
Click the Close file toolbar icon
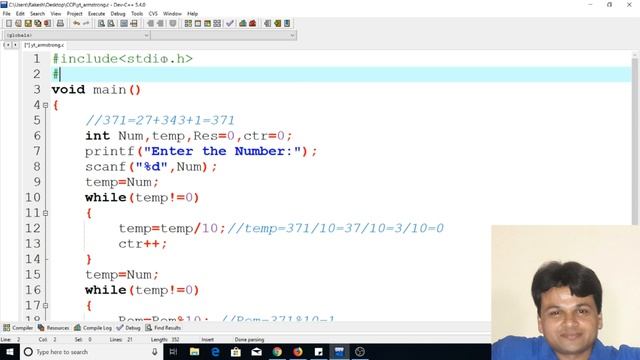pos(48,24)
